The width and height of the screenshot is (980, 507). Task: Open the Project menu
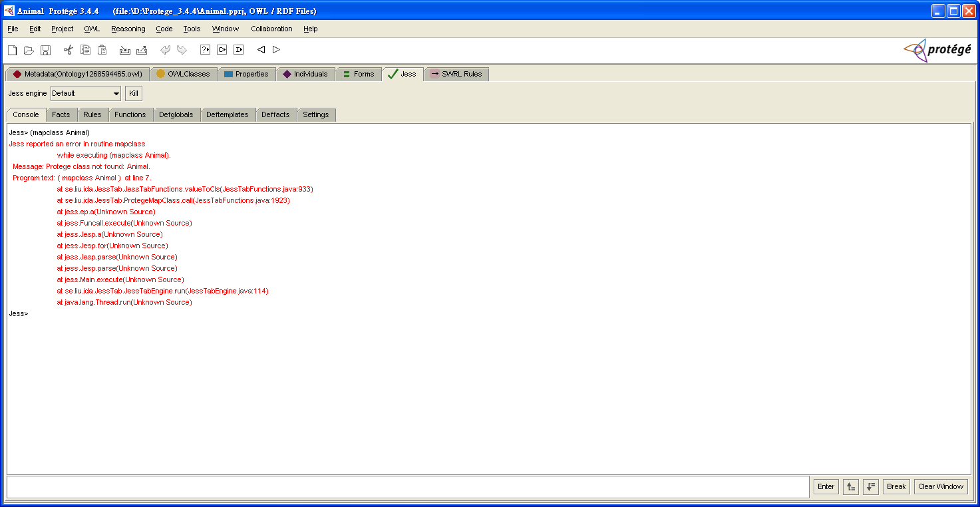pos(63,29)
